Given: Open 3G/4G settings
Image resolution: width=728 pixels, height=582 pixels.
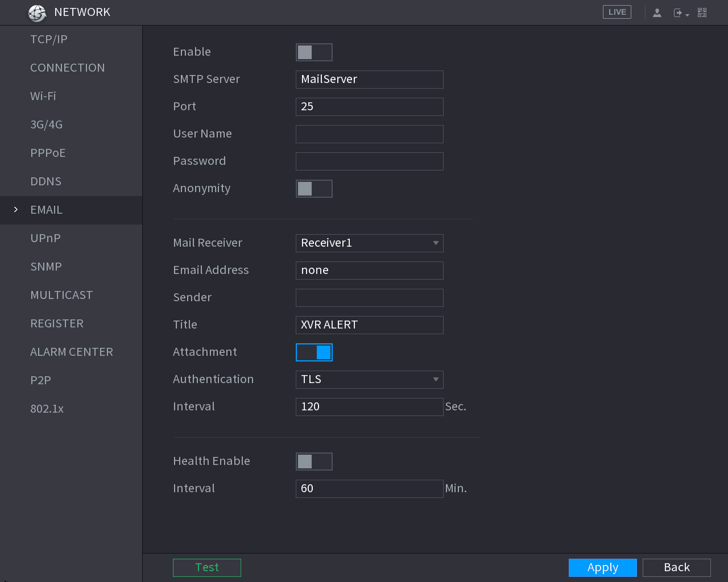Looking at the screenshot, I should pyautogui.click(x=71, y=124).
